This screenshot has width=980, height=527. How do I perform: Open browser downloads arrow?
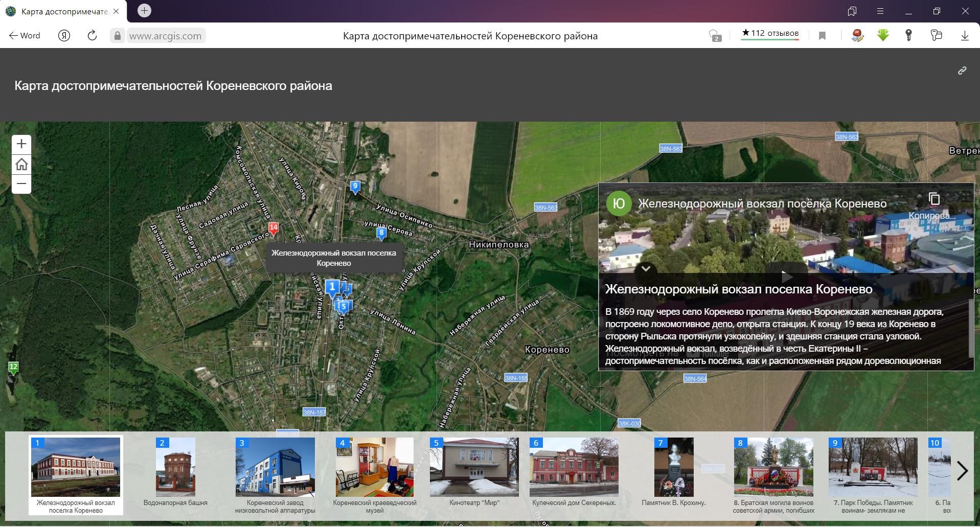click(964, 36)
